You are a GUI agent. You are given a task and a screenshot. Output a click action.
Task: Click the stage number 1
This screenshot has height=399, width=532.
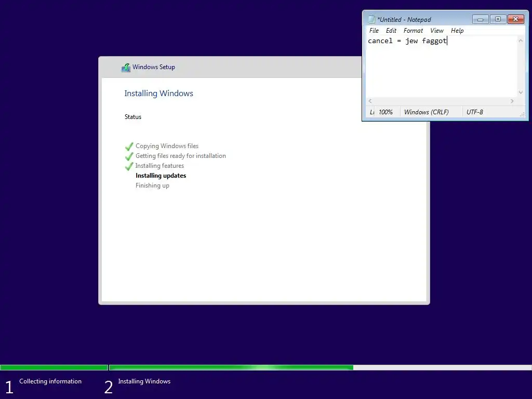coord(9,387)
